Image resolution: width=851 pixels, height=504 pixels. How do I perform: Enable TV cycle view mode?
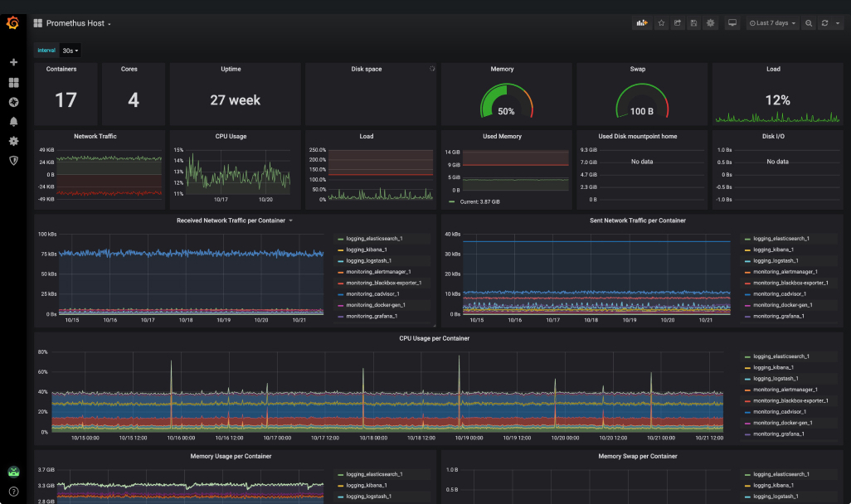pyautogui.click(x=732, y=22)
